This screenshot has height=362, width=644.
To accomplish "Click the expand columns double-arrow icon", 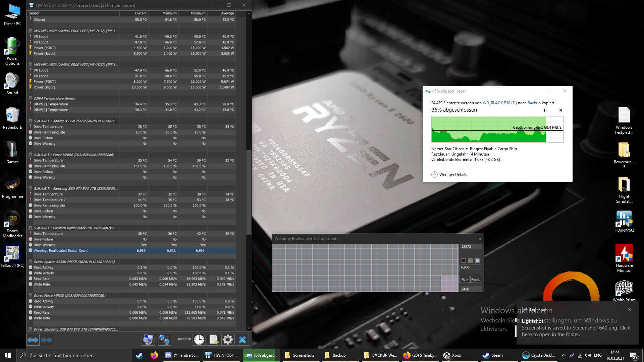I will tap(33, 340).
